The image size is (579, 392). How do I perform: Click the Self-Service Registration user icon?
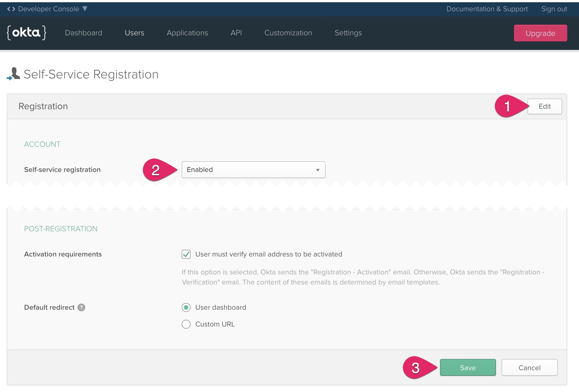[x=13, y=74]
